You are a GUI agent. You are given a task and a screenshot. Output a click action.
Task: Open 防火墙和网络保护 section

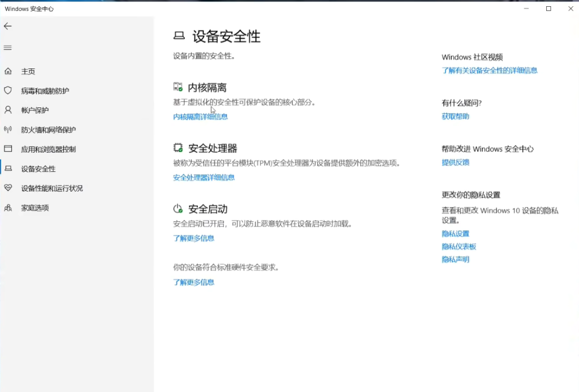[x=49, y=130]
